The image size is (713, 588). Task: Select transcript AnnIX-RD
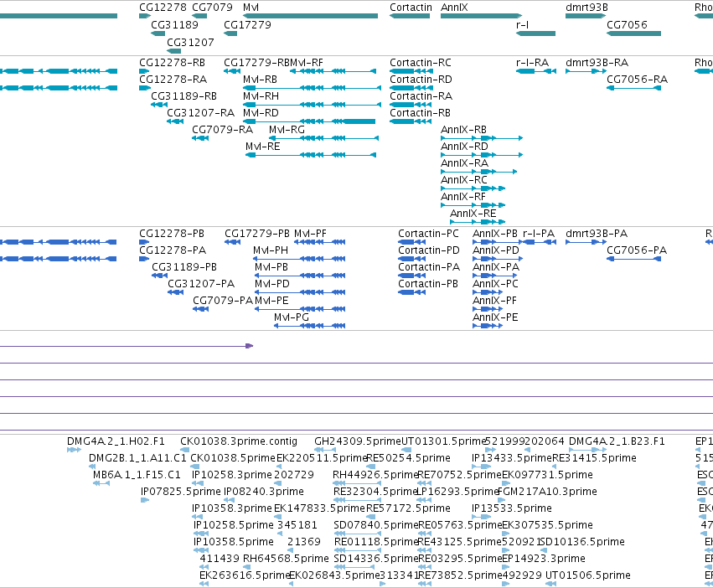click(x=482, y=155)
